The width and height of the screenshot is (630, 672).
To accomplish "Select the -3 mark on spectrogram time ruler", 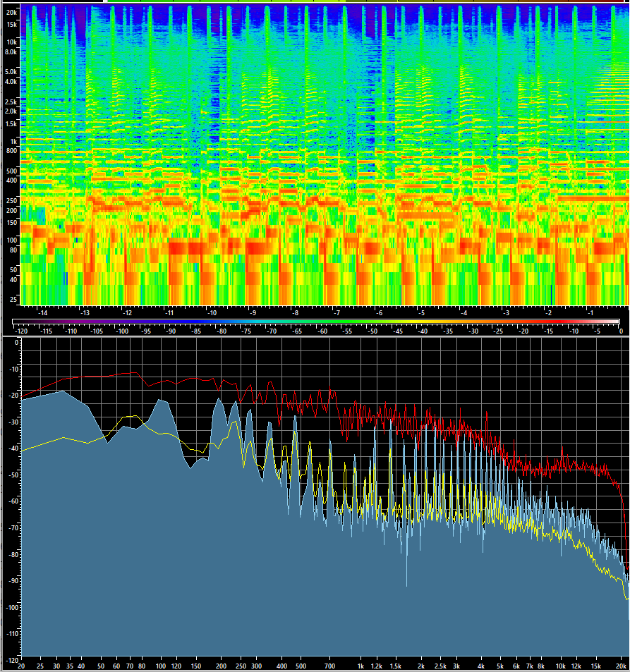I will tap(506, 313).
